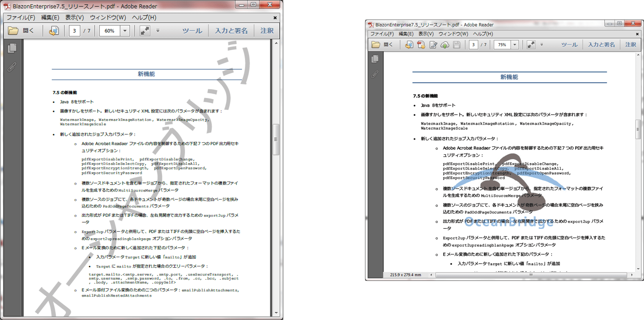Show page thumbnails panel in left window
This screenshot has width=644, height=320.
pos(12,48)
